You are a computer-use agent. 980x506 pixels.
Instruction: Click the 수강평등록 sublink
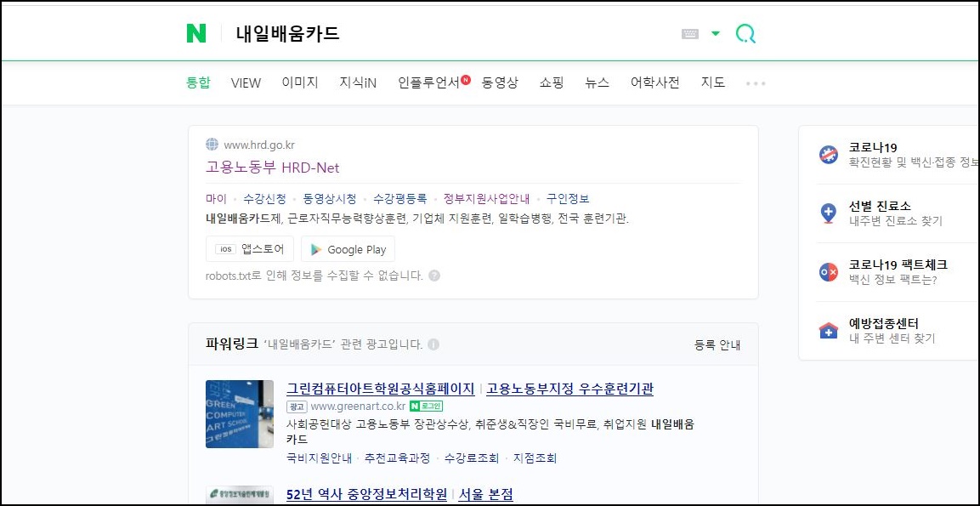click(400, 199)
